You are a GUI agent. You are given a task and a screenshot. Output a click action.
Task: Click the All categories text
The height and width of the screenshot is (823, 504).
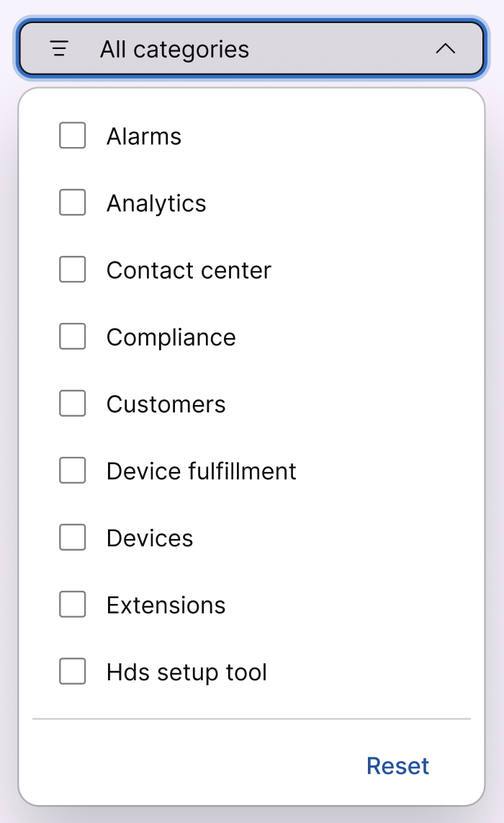[x=174, y=49]
